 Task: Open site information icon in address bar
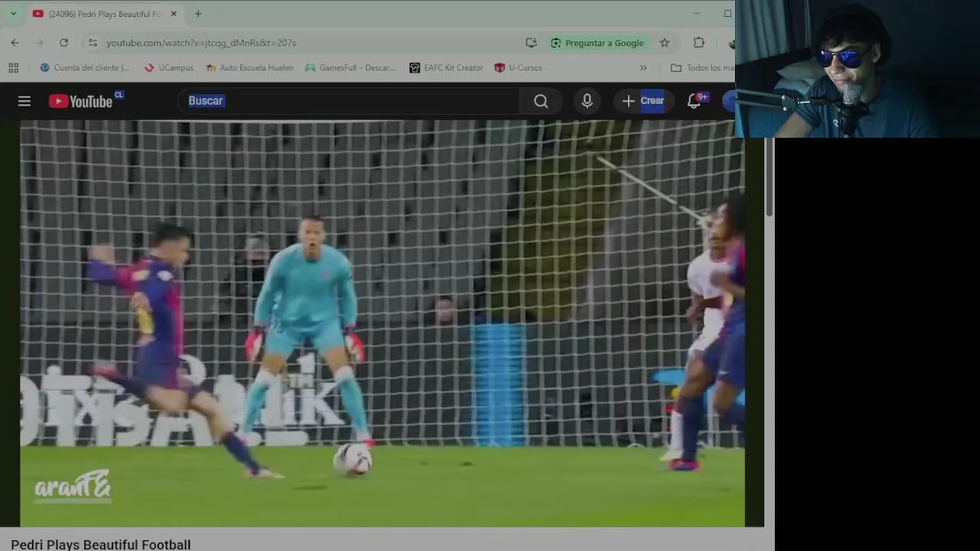tap(93, 43)
